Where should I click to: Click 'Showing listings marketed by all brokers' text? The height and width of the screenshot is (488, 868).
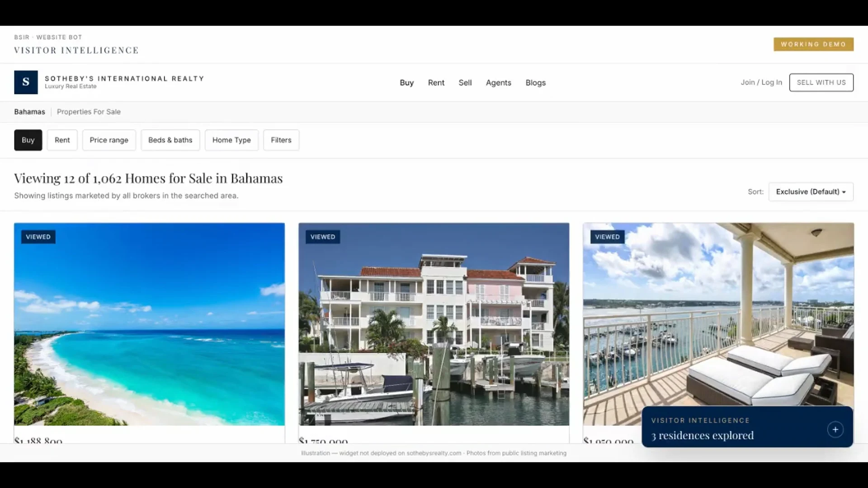126,196
